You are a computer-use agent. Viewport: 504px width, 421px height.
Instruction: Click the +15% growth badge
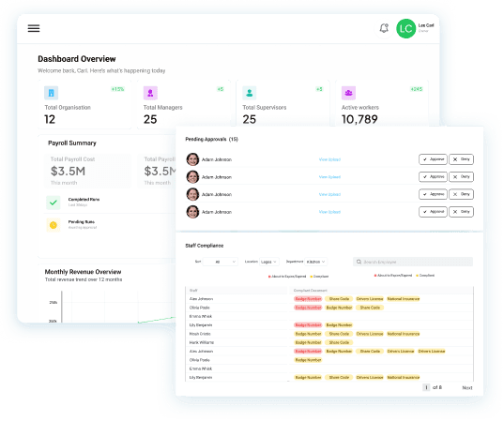117,89
